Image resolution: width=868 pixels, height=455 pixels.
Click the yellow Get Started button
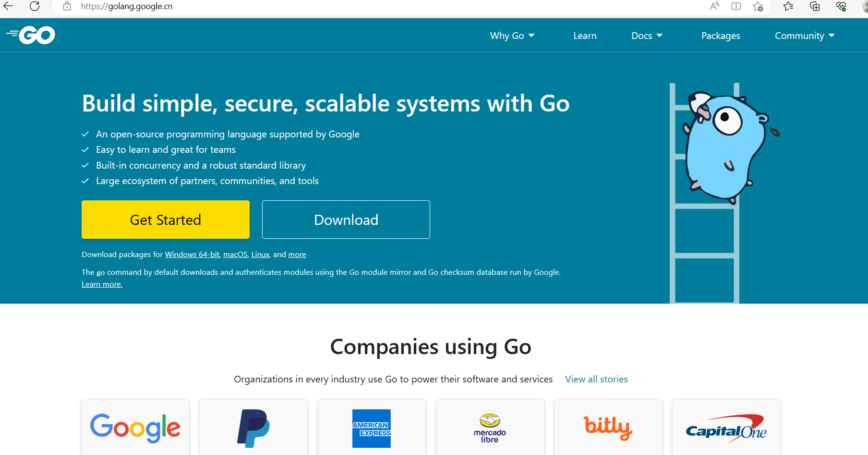pyautogui.click(x=166, y=220)
